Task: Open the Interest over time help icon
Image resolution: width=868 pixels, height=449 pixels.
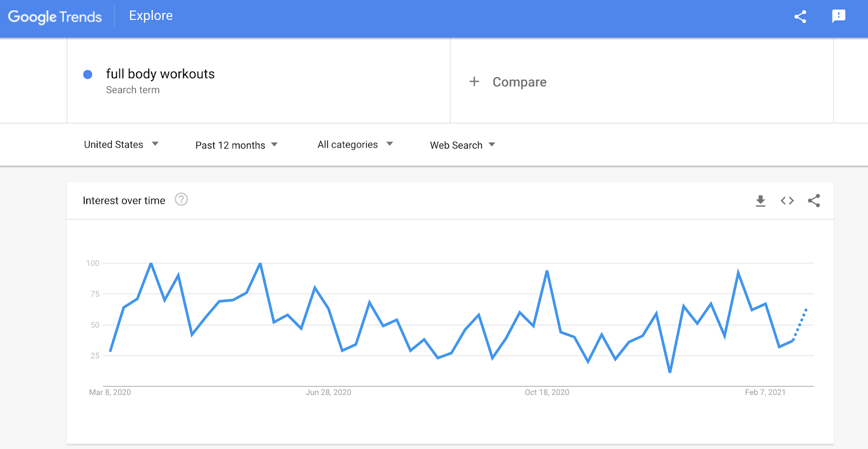Action: [x=181, y=200]
